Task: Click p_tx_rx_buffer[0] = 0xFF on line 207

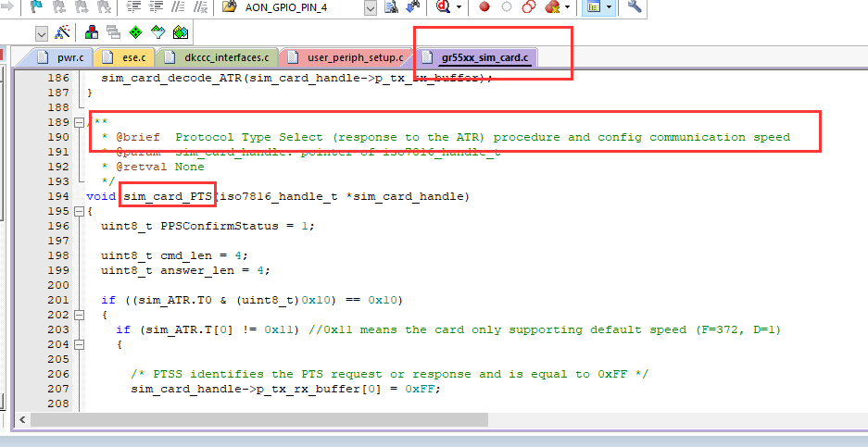Action: pyautogui.click(x=350, y=389)
